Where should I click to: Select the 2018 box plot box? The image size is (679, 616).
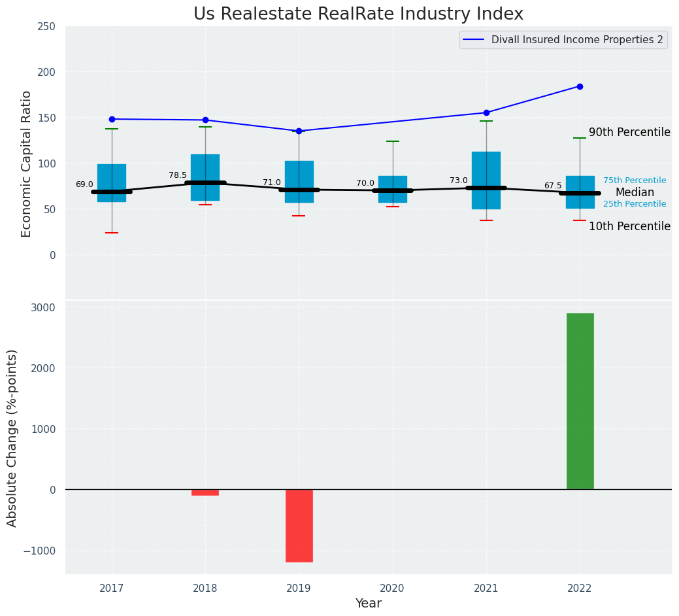point(205,177)
